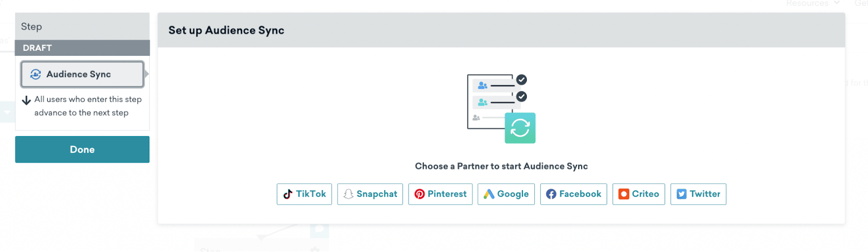This screenshot has height=252, width=868.
Task: Choose the Twitter partner button
Action: (698, 194)
